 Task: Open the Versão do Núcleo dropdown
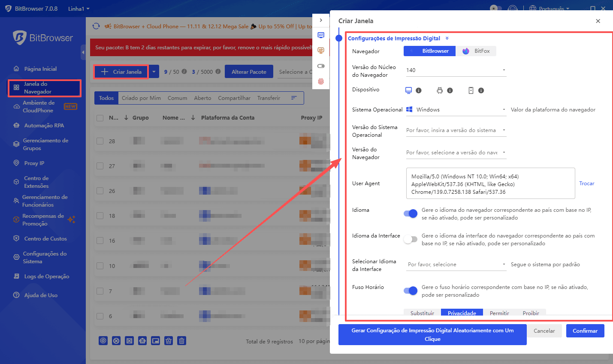[x=456, y=70]
